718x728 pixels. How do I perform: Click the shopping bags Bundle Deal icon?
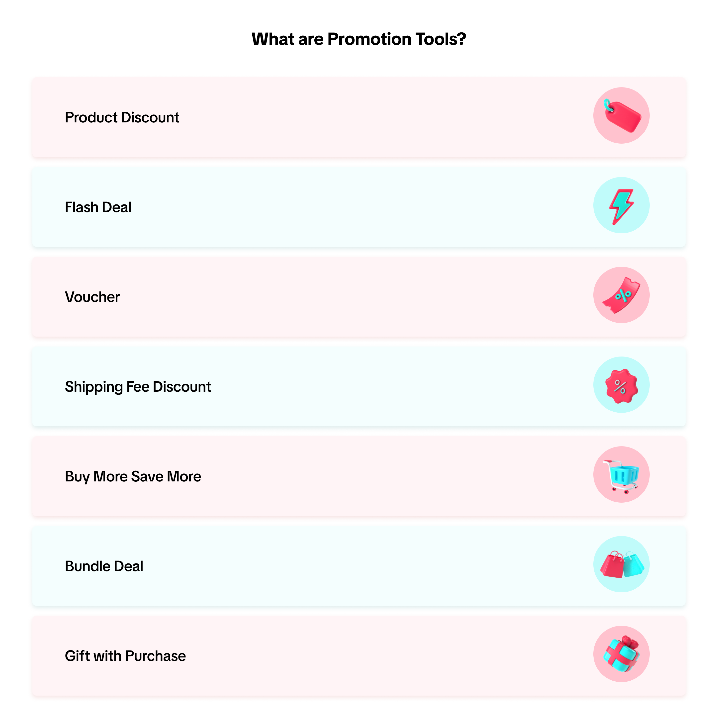(x=621, y=564)
